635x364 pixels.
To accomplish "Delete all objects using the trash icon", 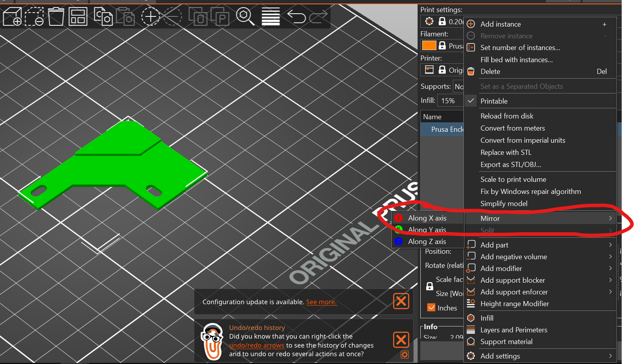I will [56, 16].
